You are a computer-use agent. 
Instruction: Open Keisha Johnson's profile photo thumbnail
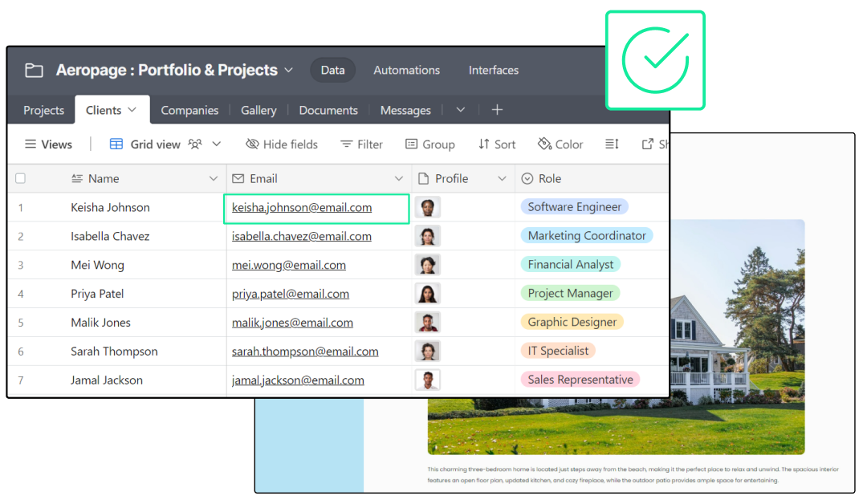(x=428, y=207)
